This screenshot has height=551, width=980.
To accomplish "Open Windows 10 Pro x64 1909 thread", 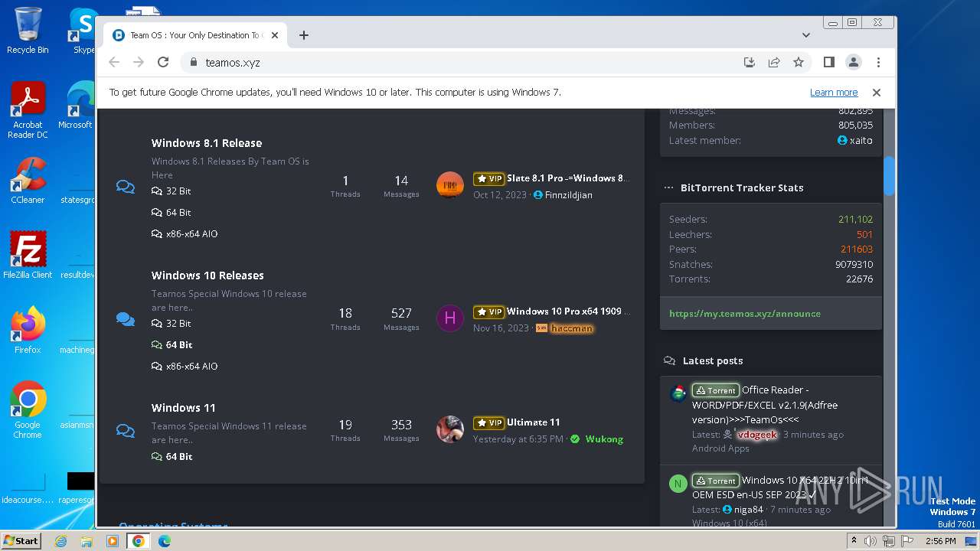I will coord(569,311).
